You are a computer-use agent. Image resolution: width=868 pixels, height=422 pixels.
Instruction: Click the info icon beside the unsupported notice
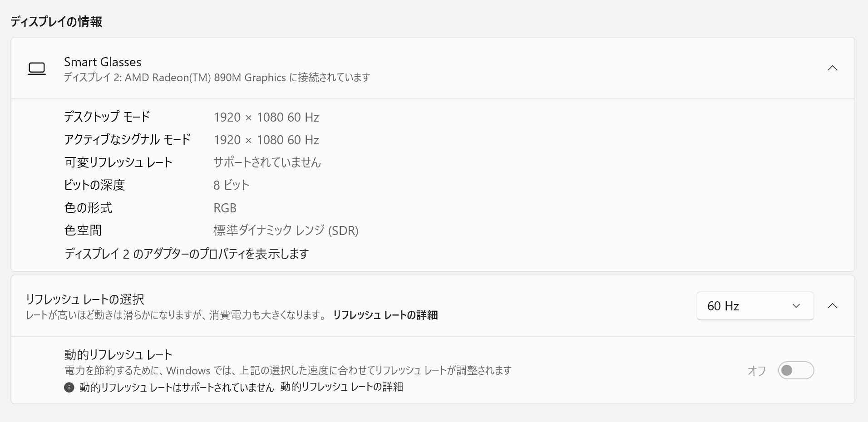(69, 387)
